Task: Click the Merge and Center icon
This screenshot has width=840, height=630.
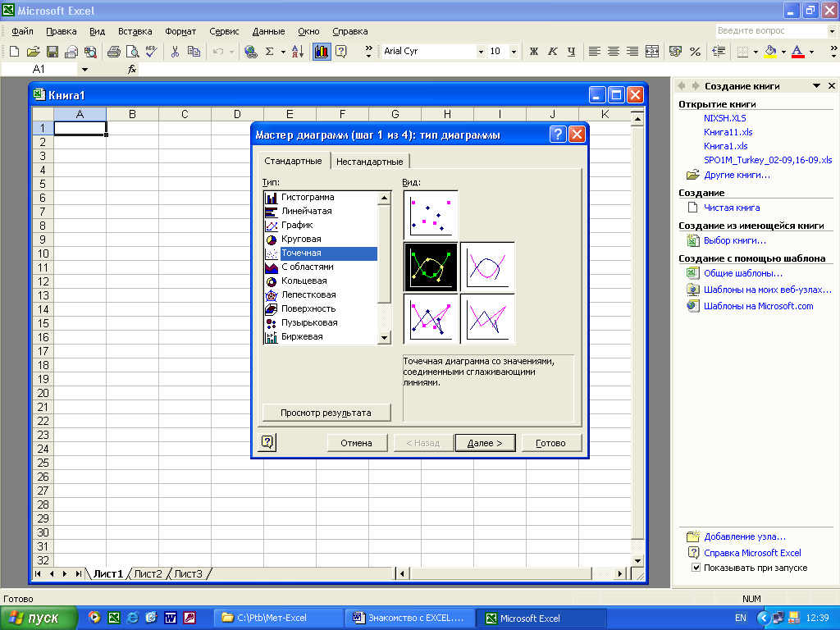Action: [651, 52]
